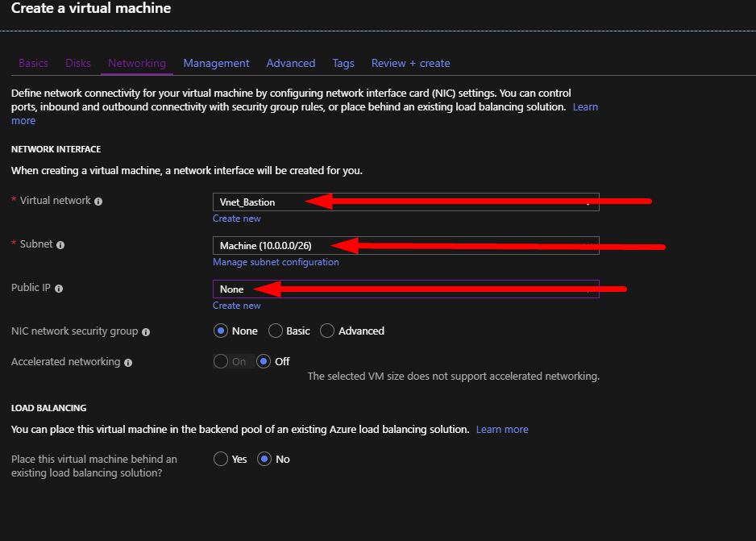Screen dimensions: 756x541
Task: Click the Public IP info icon
Action: 59,289
